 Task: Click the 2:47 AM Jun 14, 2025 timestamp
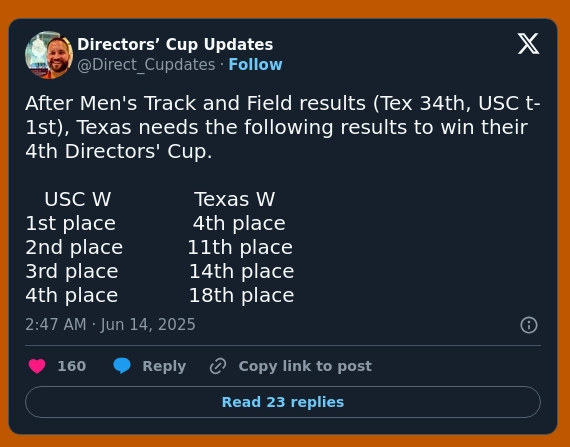[x=110, y=324]
